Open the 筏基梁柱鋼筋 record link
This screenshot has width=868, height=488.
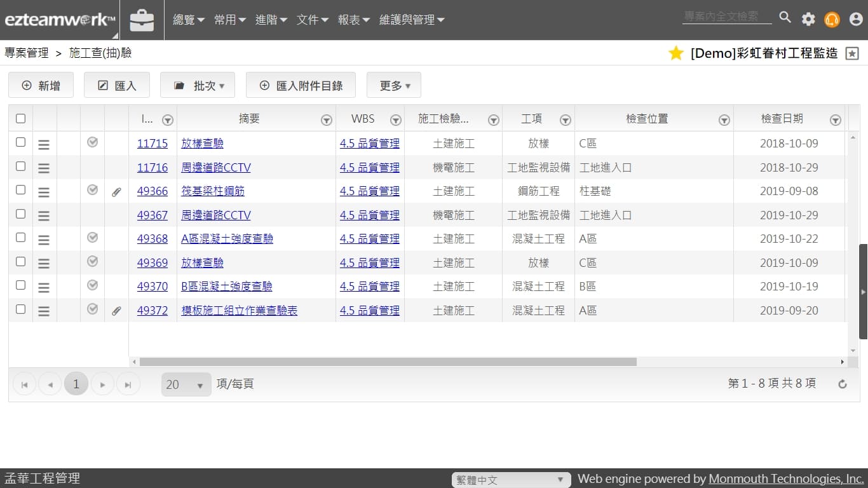(213, 191)
